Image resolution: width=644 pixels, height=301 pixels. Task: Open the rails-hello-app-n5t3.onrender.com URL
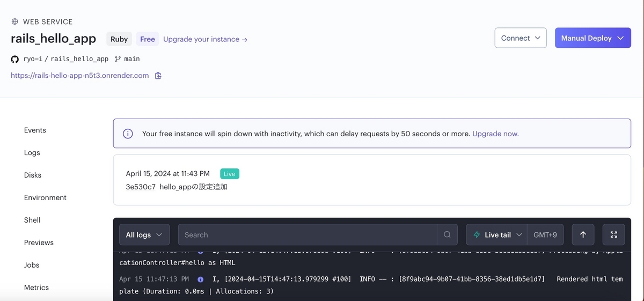click(80, 76)
